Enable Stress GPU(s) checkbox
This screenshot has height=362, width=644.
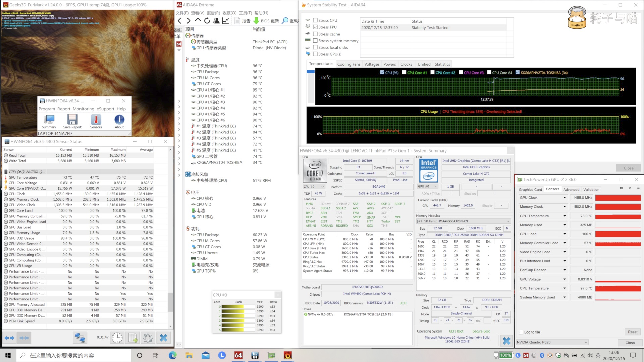pos(315,54)
